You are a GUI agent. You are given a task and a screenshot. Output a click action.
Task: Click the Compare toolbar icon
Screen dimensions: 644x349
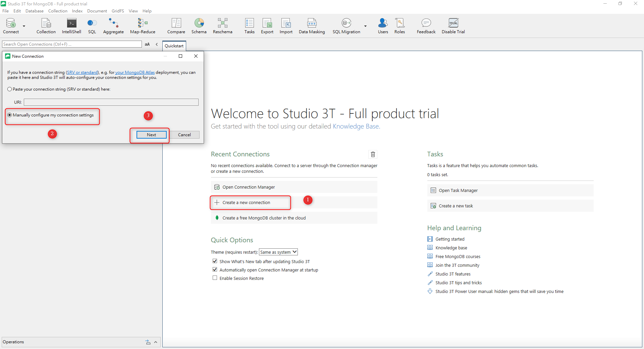click(176, 26)
